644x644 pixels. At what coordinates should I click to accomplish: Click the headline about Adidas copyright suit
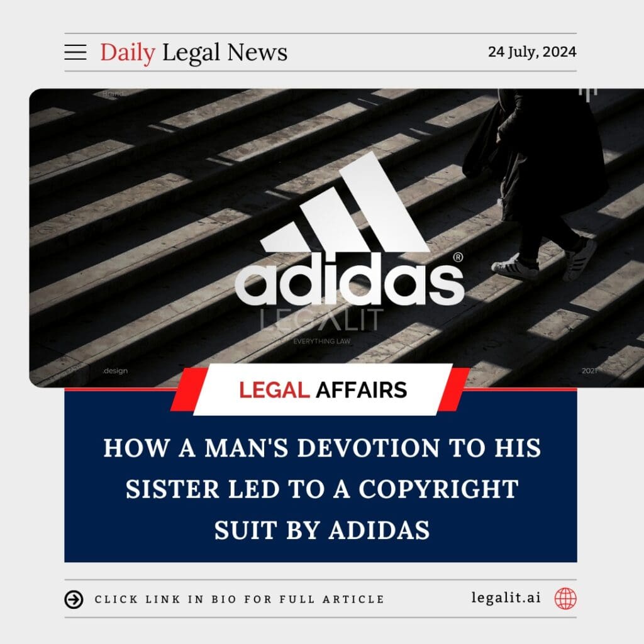[x=322, y=488]
